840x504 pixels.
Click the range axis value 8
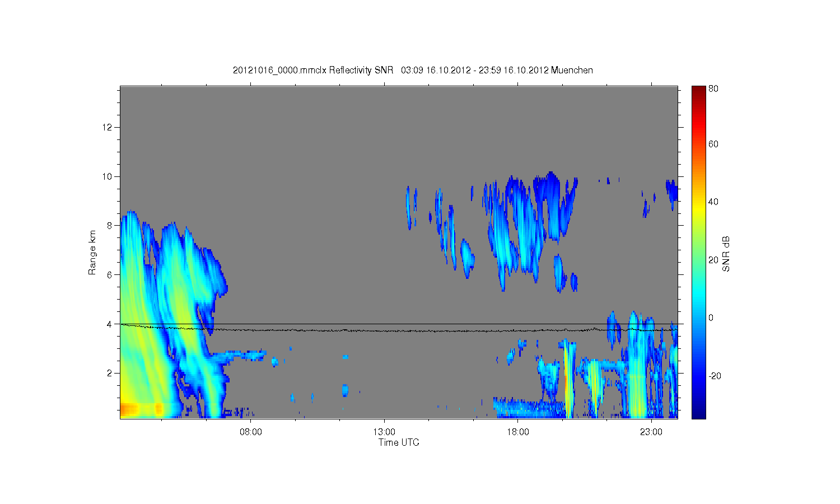[110, 226]
